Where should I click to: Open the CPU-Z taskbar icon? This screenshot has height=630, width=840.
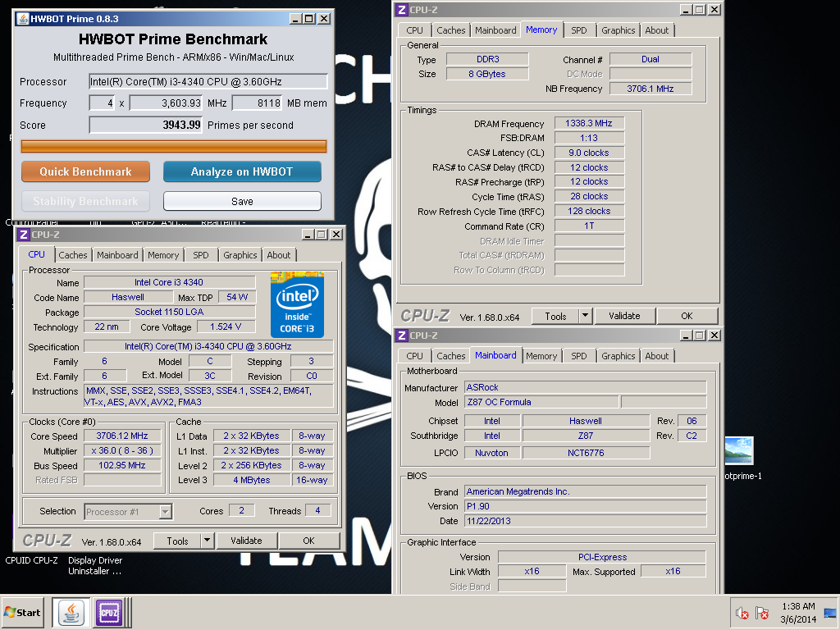[x=109, y=612]
